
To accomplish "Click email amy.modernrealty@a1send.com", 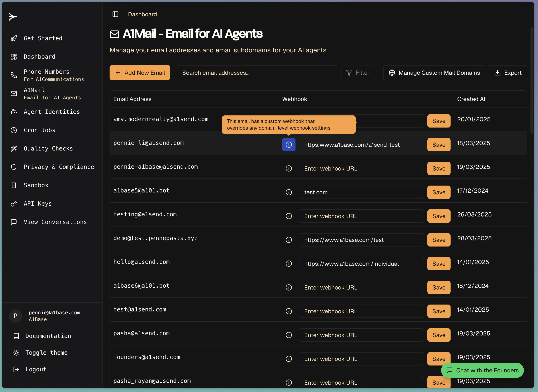I will [161, 119].
